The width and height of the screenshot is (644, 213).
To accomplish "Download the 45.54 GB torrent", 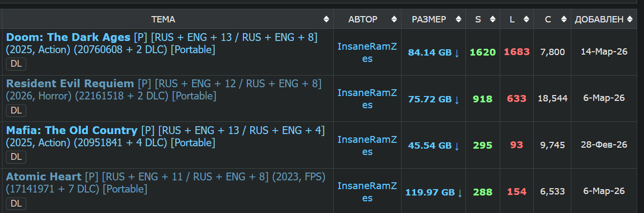I will [x=434, y=146].
